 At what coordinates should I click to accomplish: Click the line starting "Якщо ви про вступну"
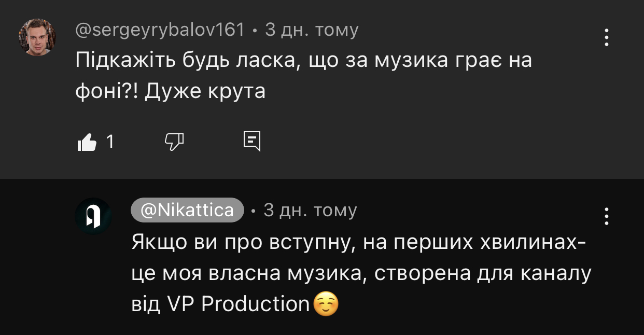358,243
